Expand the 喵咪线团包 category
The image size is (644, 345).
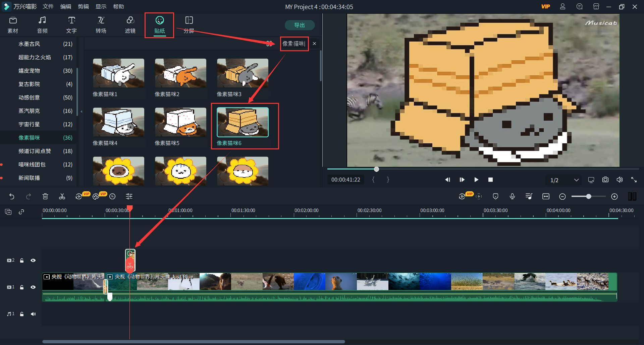click(32, 164)
